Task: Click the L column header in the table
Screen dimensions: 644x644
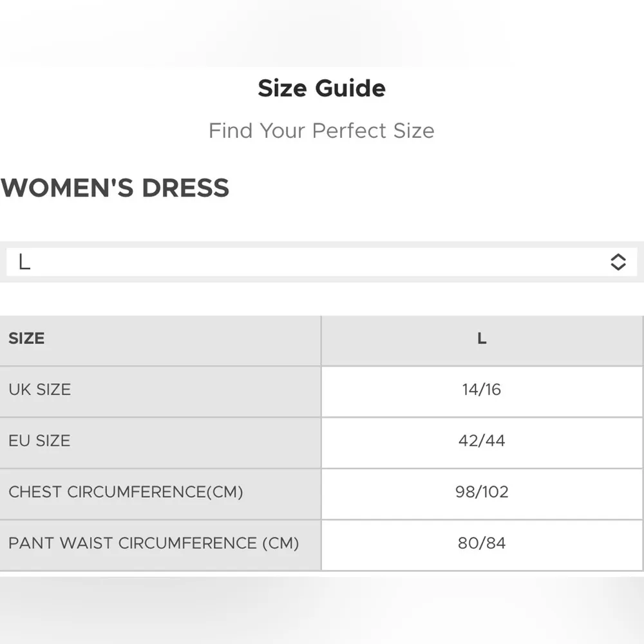Action: click(x=482, y=338)
